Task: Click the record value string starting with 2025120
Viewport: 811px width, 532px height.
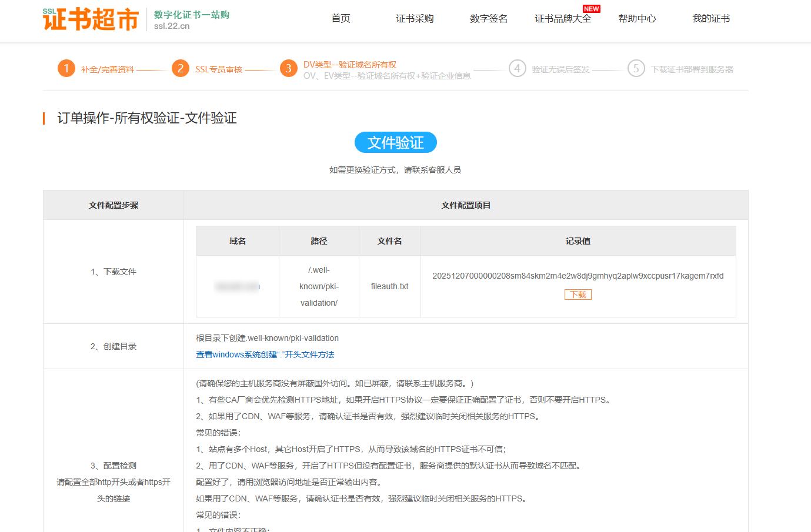Action: pyautogui.click(x=578, y=276)
